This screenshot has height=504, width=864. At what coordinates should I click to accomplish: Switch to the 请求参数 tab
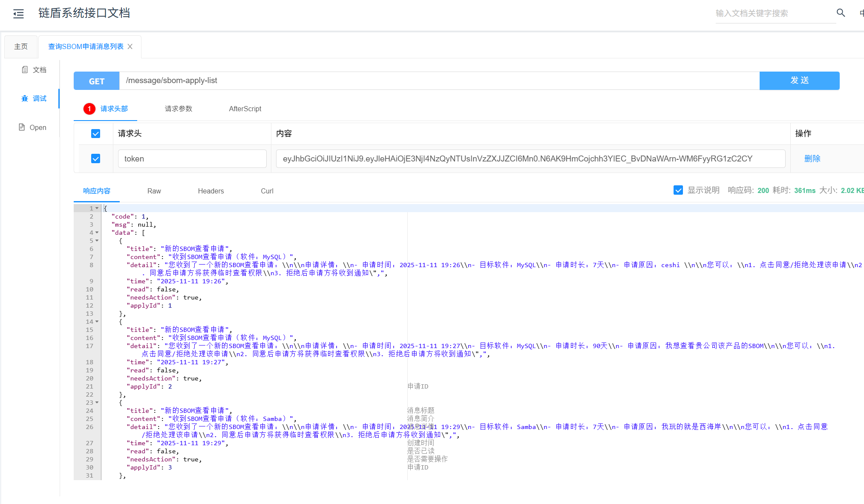tap(179, 109)
